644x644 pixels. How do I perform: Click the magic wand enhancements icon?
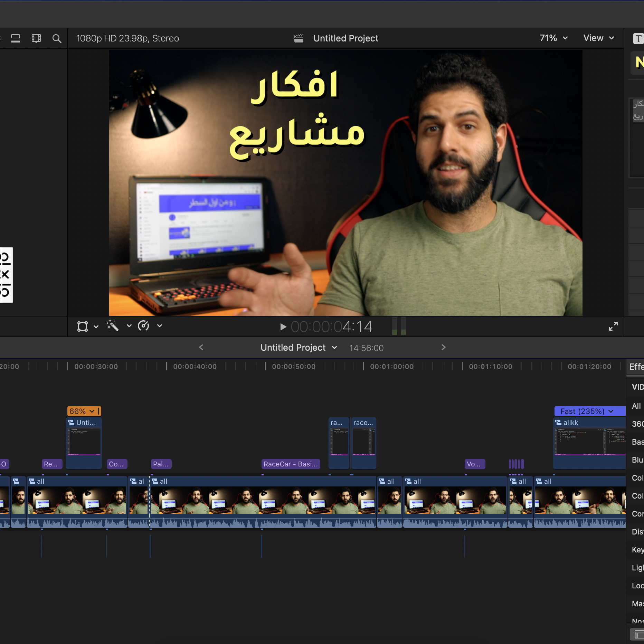[113, 326]
